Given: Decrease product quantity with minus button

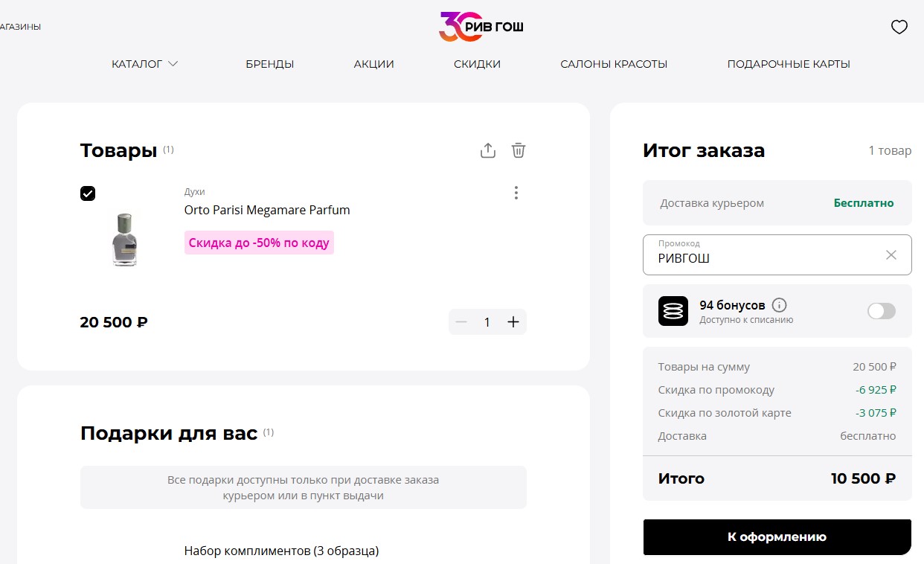Looking at the screenshot, I should [461, 322].
